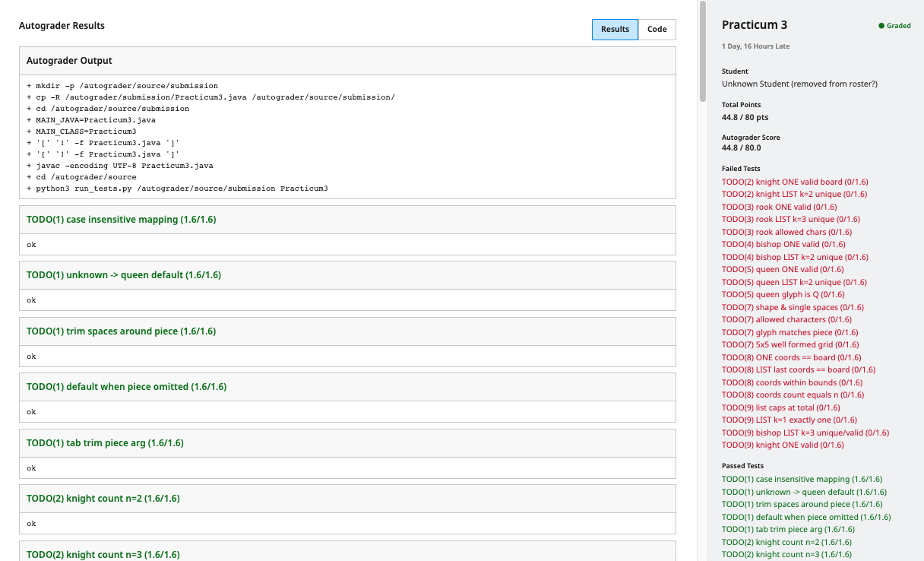Image resolution: width=924 pixels, height=561 pixels.
Task: Open failed test '5x5 well formed grid'
Action: [790, 344]
